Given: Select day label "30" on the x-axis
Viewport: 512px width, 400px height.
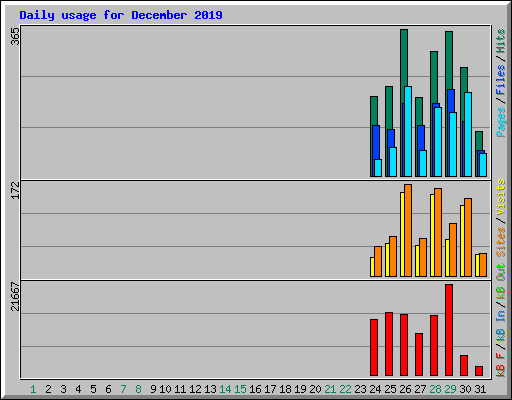Looking at the screenshot, I should 465,389.
